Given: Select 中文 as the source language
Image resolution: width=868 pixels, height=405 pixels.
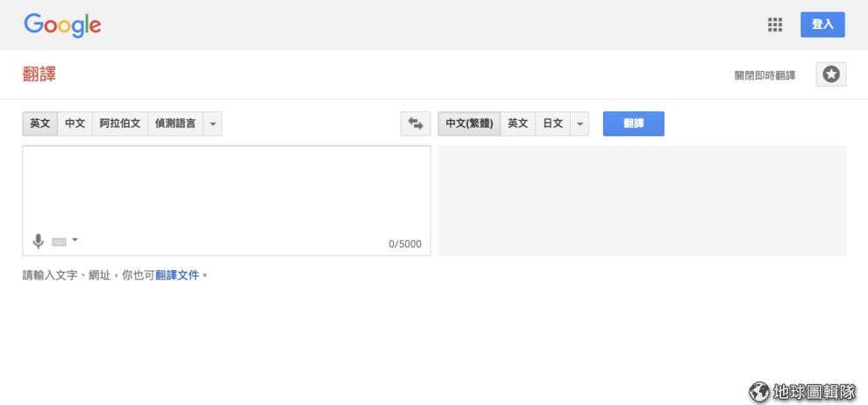Looking at the screenshot, I should (75, 124).
